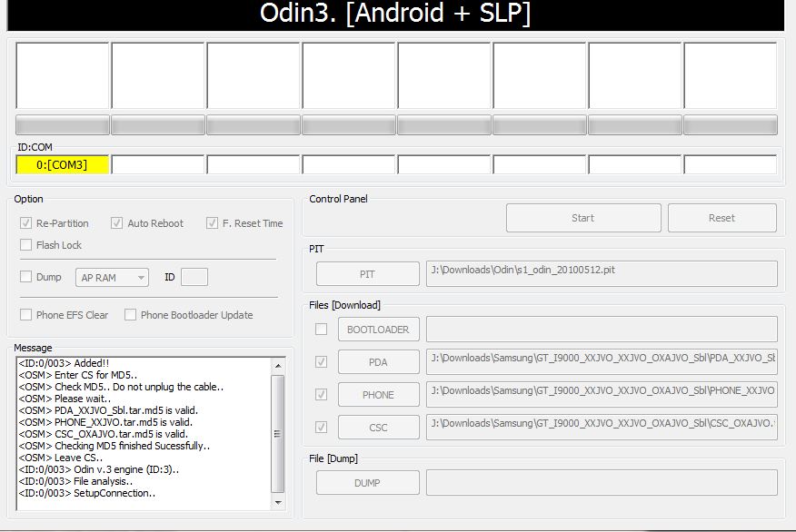Viewport: 796px width, 532px height.
Task: Uncheck the PHONE file checkbox
Action: coord(322,395)
